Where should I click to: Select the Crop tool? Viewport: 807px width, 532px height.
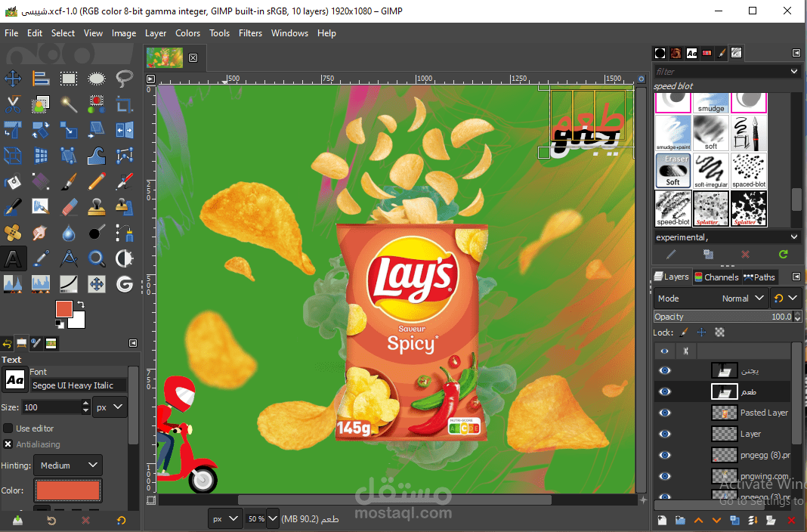124,104
